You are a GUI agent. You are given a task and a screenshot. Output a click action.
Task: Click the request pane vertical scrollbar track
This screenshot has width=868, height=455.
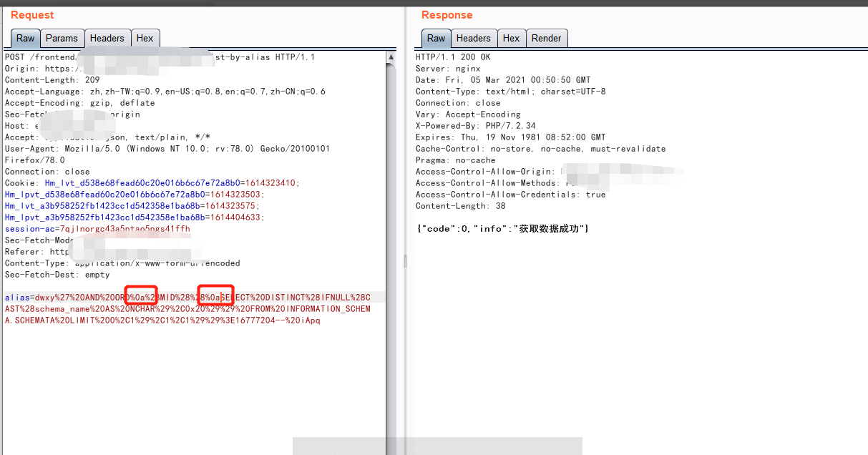pyautogui.click(x=391, y=258)
